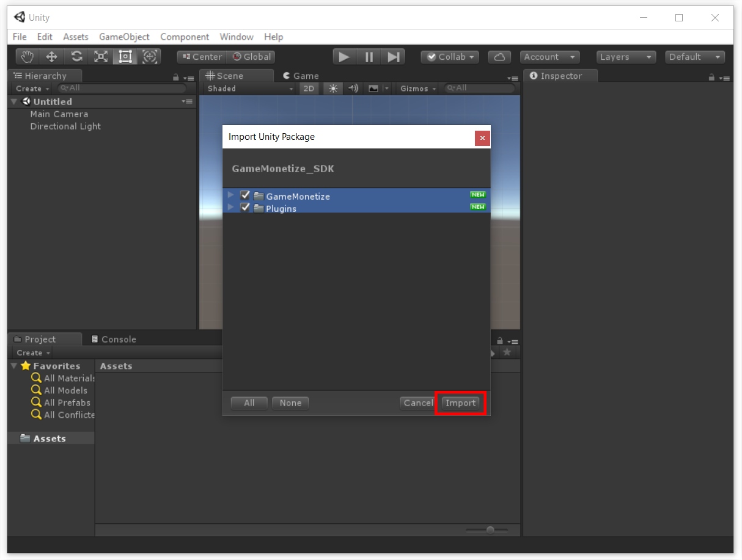The height and width of the screenshot is (560, 742).
Task: Collapse the Untitled scene hierarchy
Action: click(14, 101)
